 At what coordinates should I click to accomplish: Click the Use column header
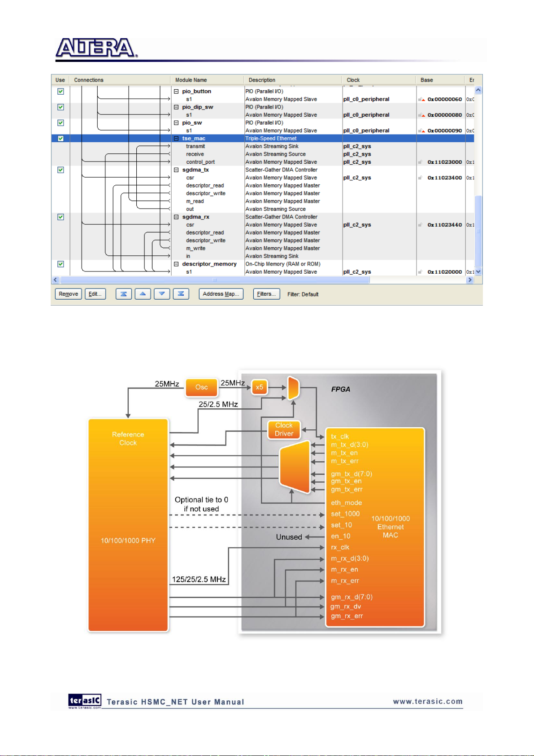60,80
